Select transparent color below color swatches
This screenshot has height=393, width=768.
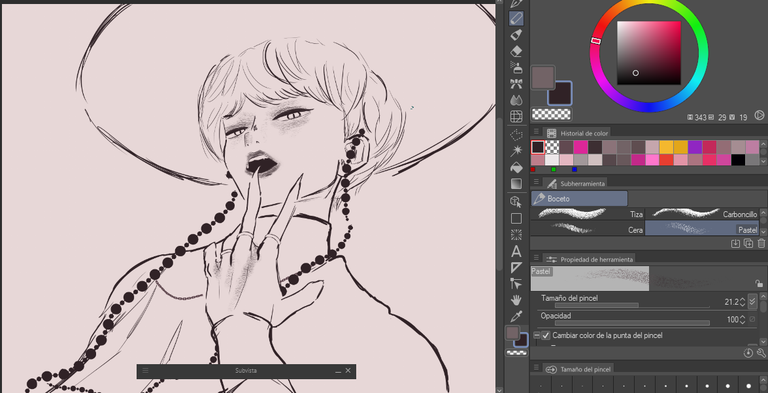click(x=552, y=114)
